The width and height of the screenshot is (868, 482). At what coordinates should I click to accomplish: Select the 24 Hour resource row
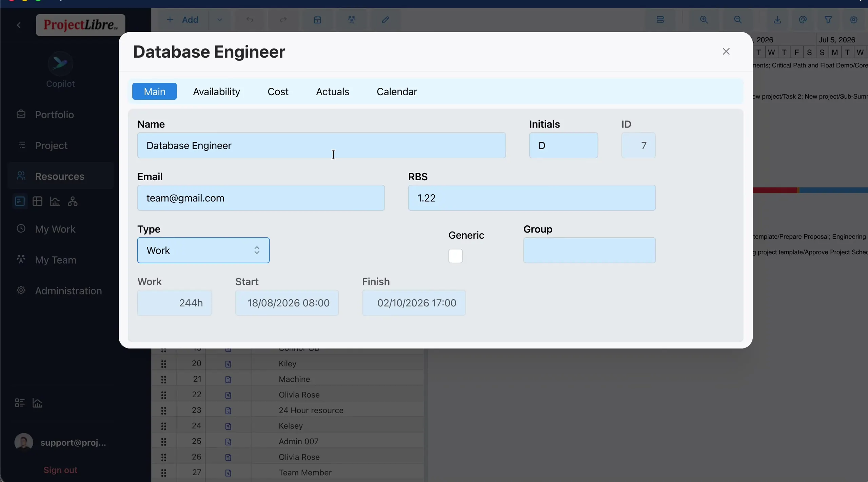[x=288, y=410]
